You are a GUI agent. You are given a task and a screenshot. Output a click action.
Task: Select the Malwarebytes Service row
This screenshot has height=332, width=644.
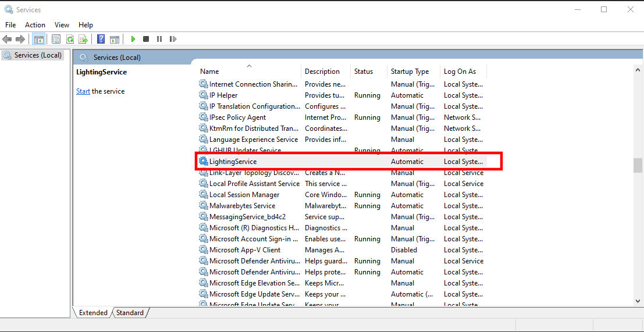tap(242, 206)
